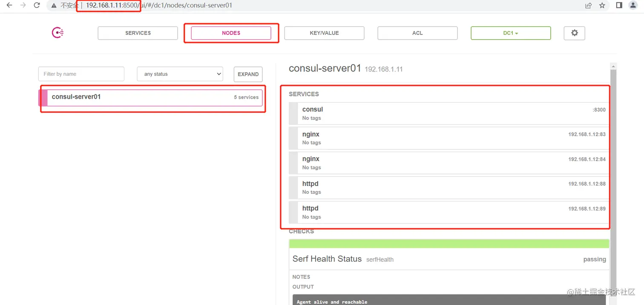Click the NOTES label

click(x=301, y=277)
